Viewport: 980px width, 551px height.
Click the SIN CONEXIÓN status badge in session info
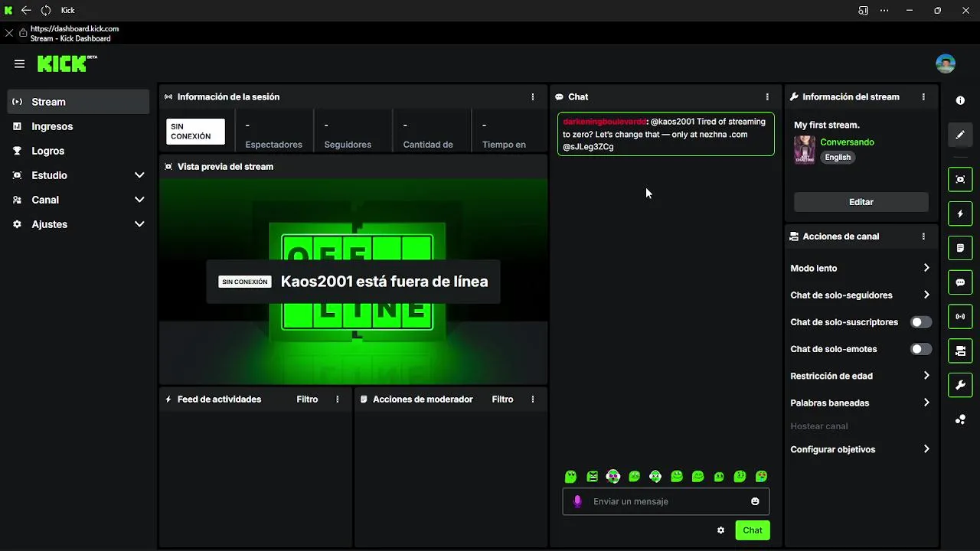[195, 132]
